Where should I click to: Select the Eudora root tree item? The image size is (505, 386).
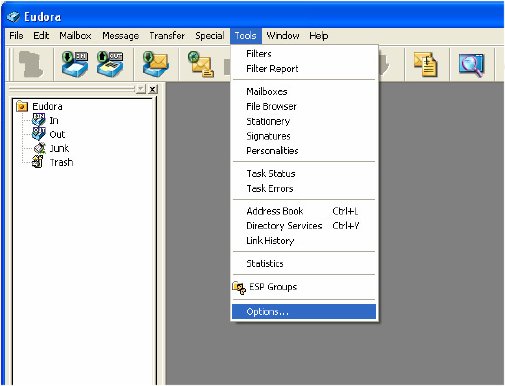(47, 106)
